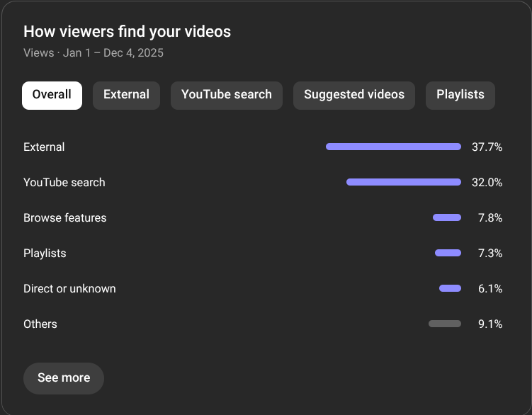The width and height of the screenshot is (532, 415).
Task: Click the Direct or unknown row label
Action: 69,289
